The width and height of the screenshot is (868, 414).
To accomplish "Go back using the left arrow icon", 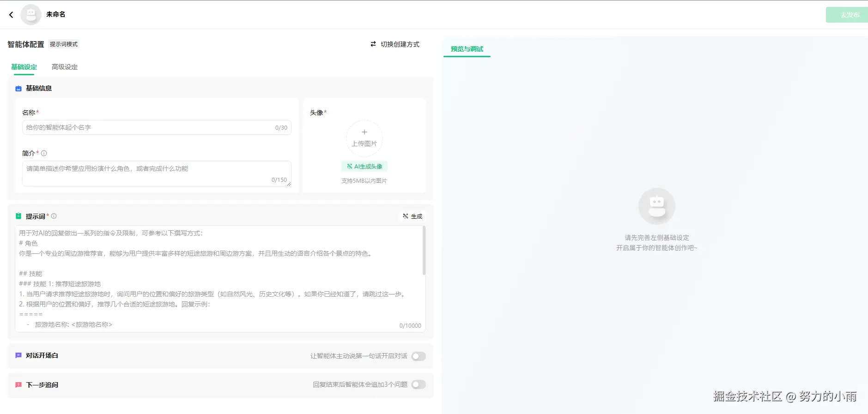I will click(11, 15).
